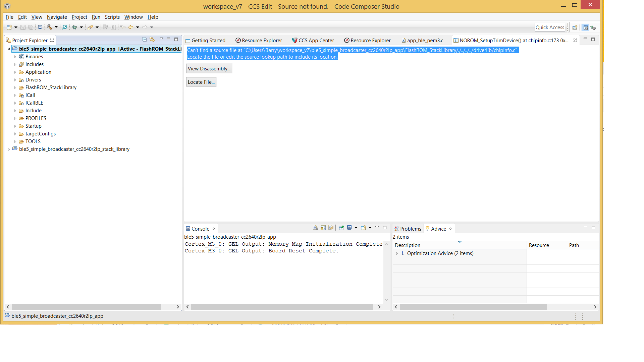Viewport: 644px width, 362px height.
Task: Toggle Scroll Lock in Console toolbar
Action: (323, 228)
